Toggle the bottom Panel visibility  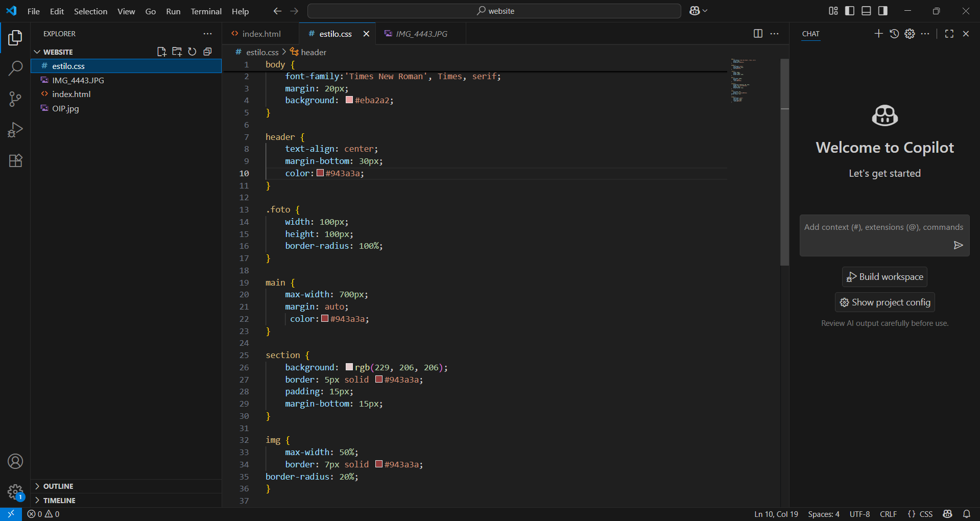pos(866,11)
